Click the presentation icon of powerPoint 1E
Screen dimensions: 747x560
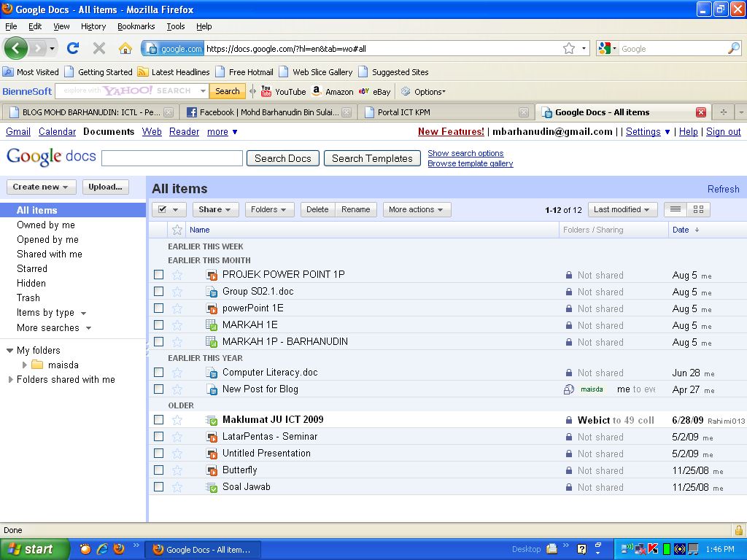click(212, 308)
